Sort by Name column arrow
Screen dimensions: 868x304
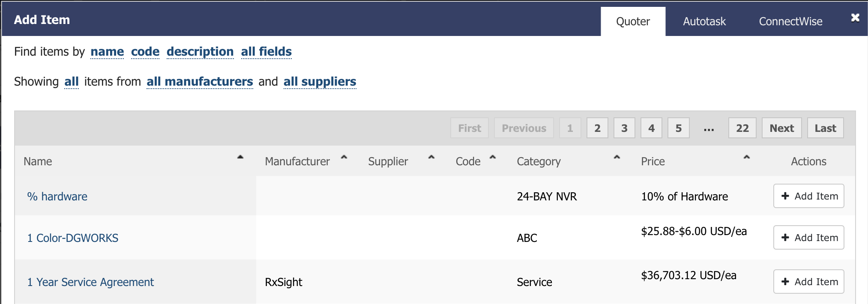coord(240,157)
